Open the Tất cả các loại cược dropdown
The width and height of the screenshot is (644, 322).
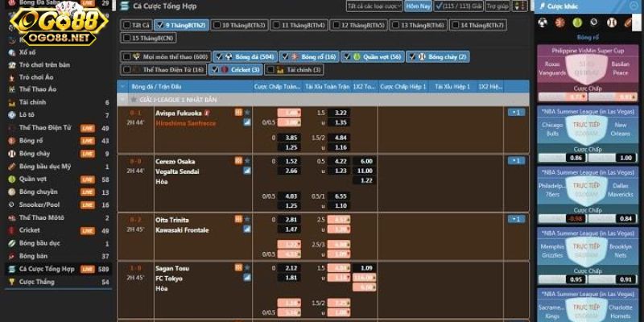tap(374, 6)
